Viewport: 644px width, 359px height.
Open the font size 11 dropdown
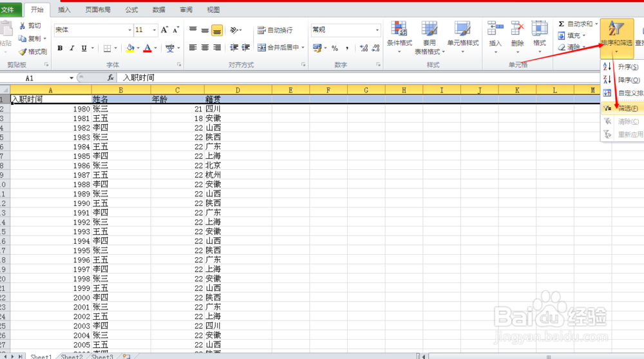155,30
